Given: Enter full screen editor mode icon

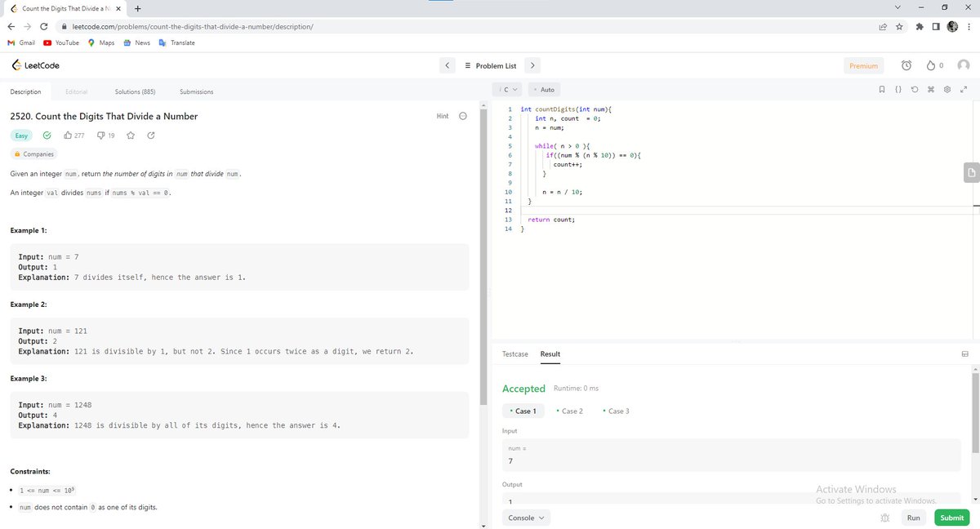Looking at the screenshot, I should (963, 89).
